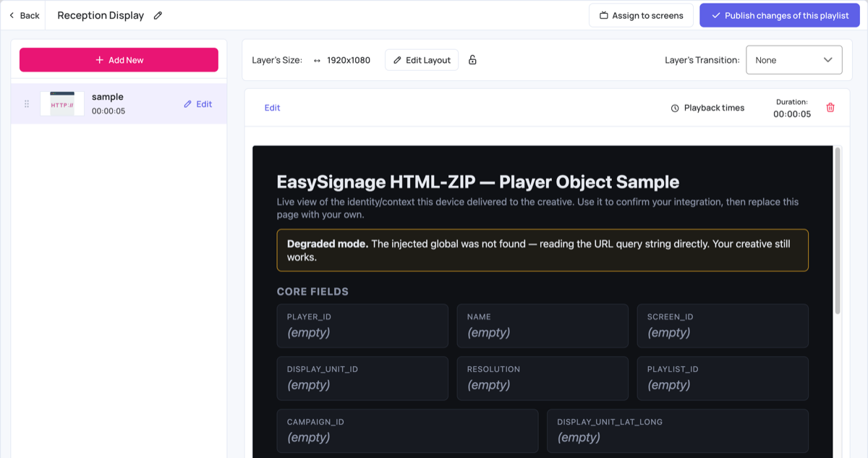Open Edit Layout
Viewport: 868px width, 458px height.
coord(422,60)
